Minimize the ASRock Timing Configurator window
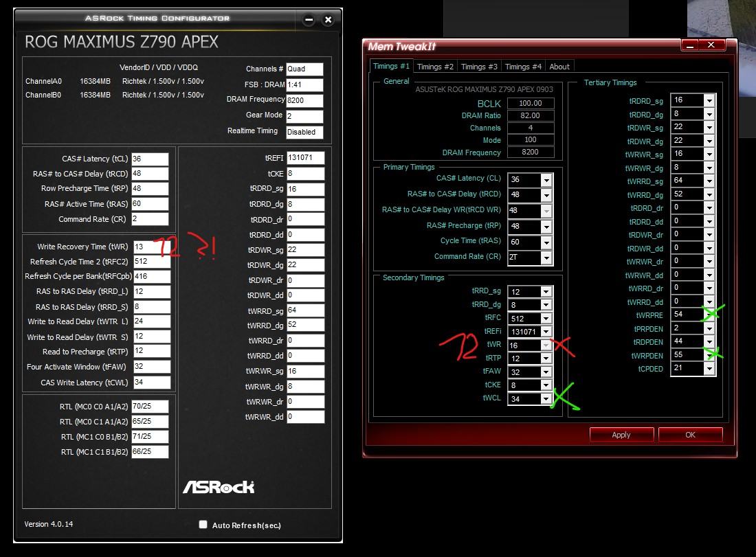Screen dimensions: 756x557 [309, 20]
